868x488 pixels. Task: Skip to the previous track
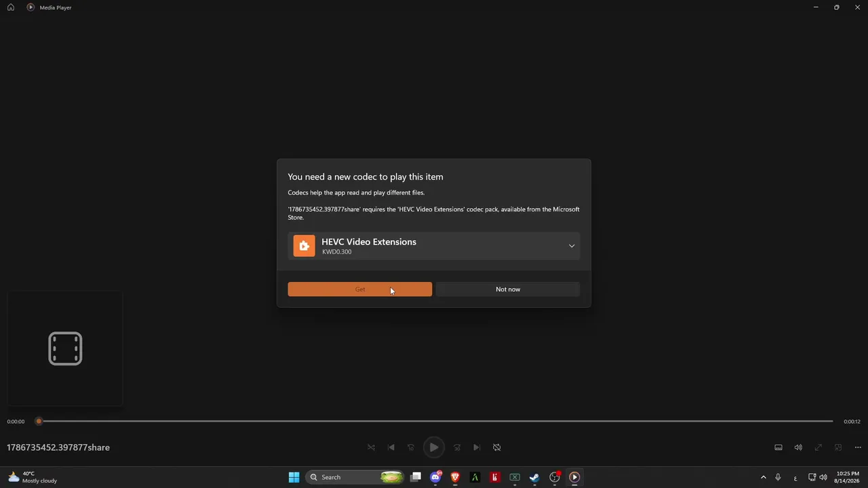391,447
